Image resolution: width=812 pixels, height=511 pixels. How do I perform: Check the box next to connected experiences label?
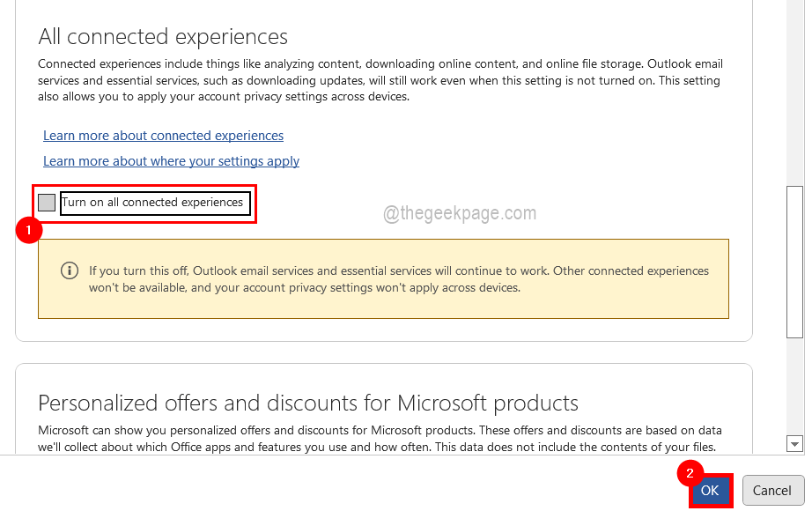point(47,203)
